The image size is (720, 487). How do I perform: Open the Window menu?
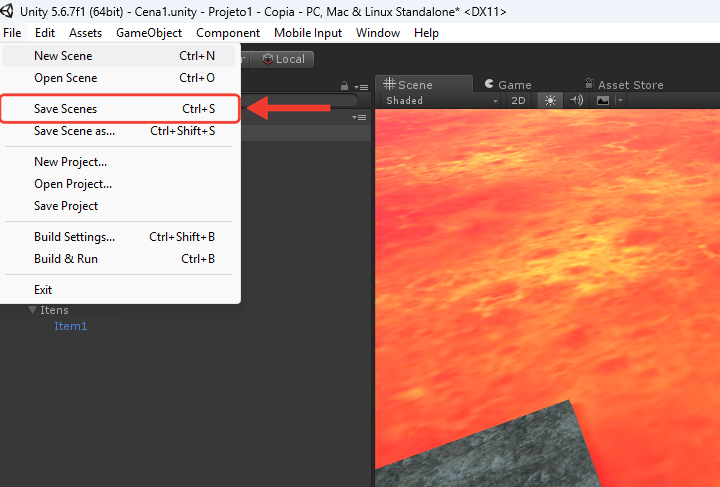377,33
